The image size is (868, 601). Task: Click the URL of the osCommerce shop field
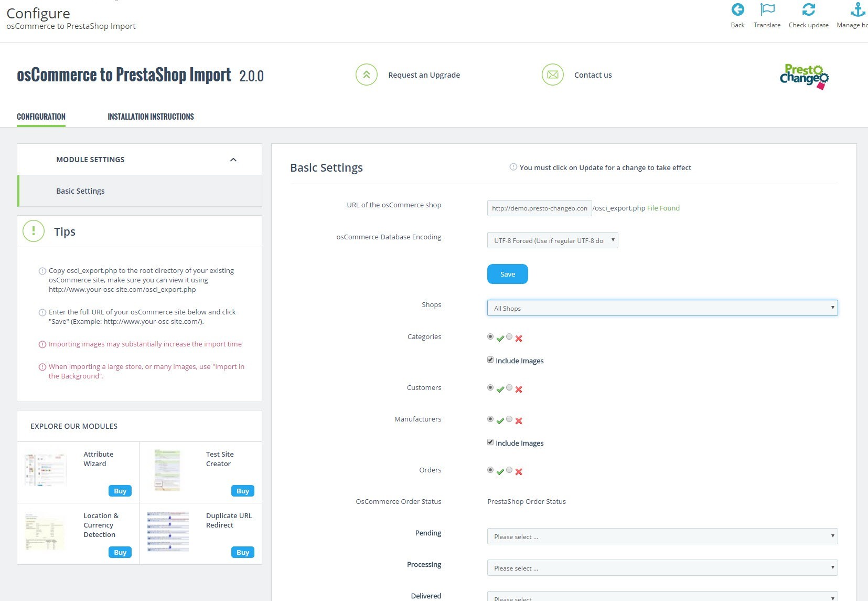(x=540, y=208)
